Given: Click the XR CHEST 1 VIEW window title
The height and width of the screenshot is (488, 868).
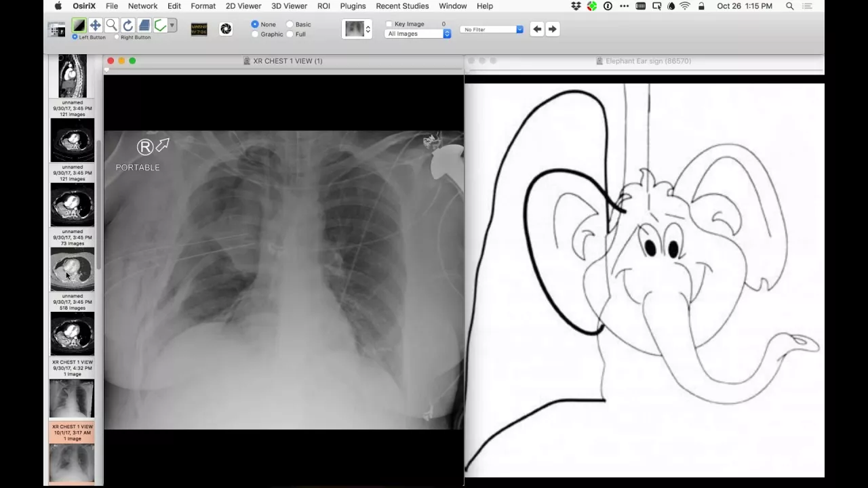Looking at the screenshot, I should click(x=288, y=61).
